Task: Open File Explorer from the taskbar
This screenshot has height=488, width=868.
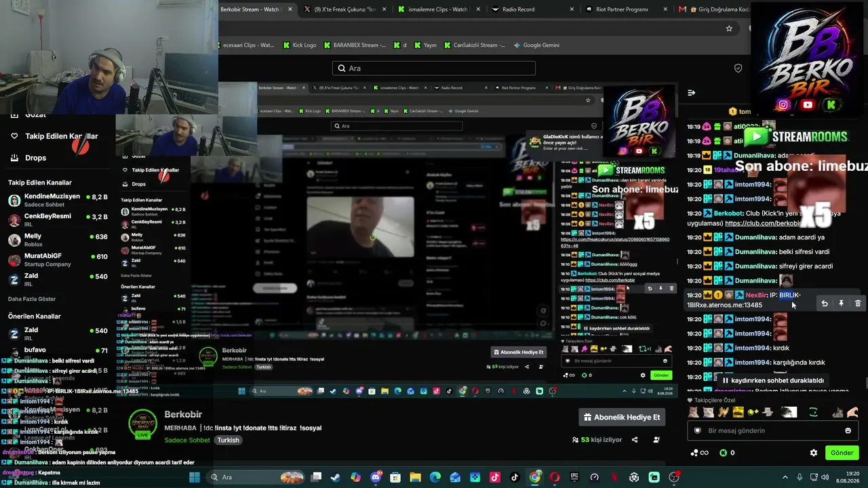Action: (x=415, y=477)
